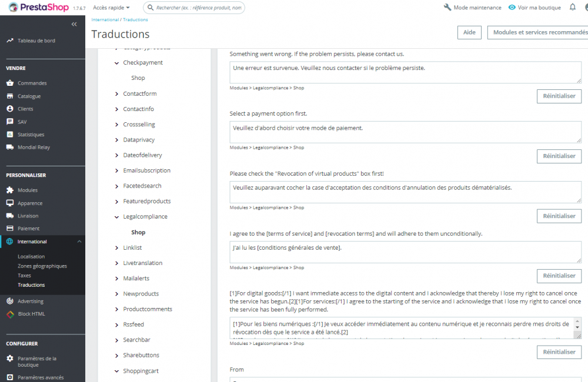
Task: Click the Commandes basket icon
Action: pyautogui.click(x=10, y=83)
